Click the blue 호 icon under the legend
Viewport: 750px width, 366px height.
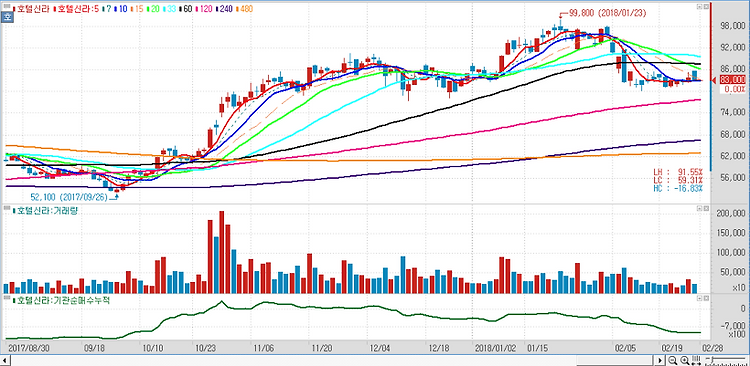(7, 17)
